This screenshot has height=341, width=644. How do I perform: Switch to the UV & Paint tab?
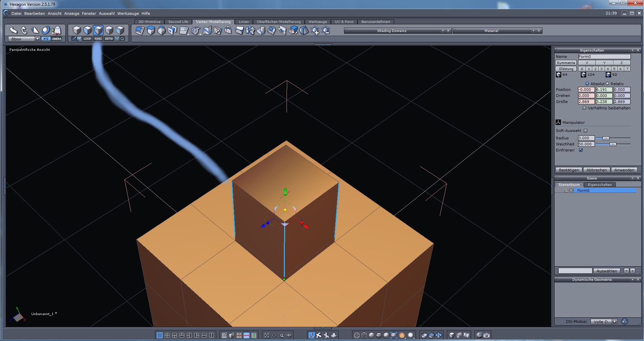point(344,22)
